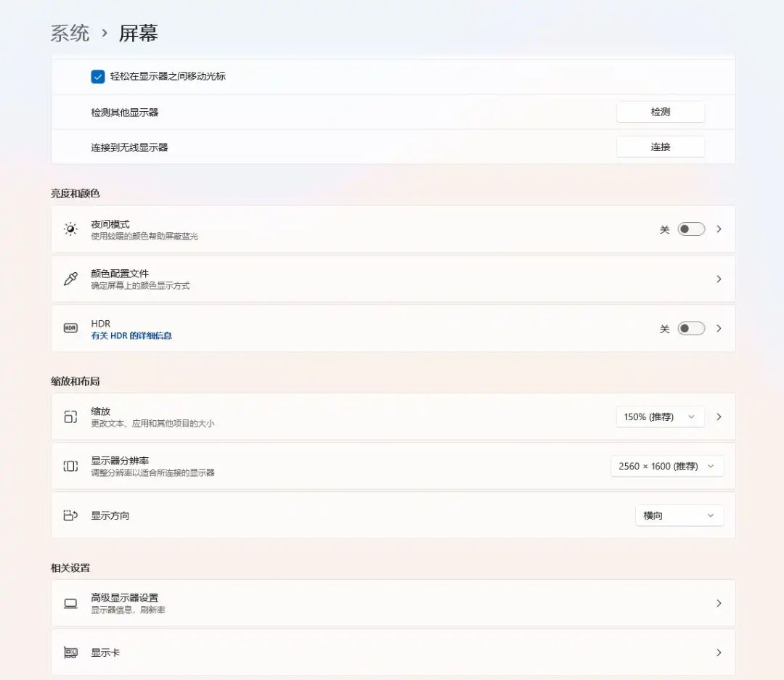Click the 颜色配置文件 eyedropper icon
The height and width of the screenshot is (680, 784).
(x=70, y=279)
